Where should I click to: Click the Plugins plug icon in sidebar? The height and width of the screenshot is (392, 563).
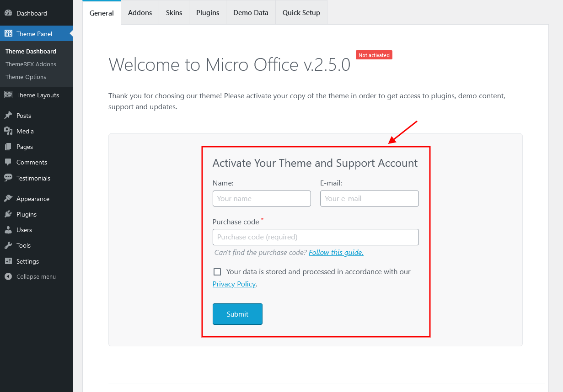(8, 214)
